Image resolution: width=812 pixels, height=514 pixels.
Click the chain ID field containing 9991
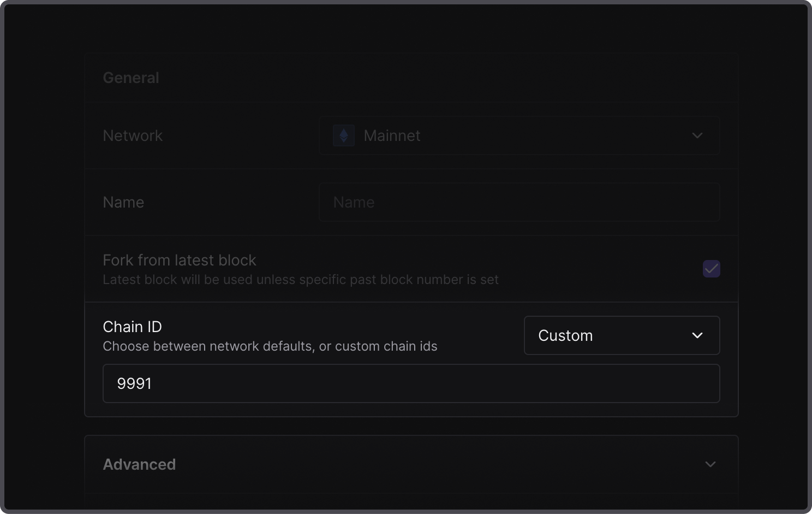click(x=410, y=383)
